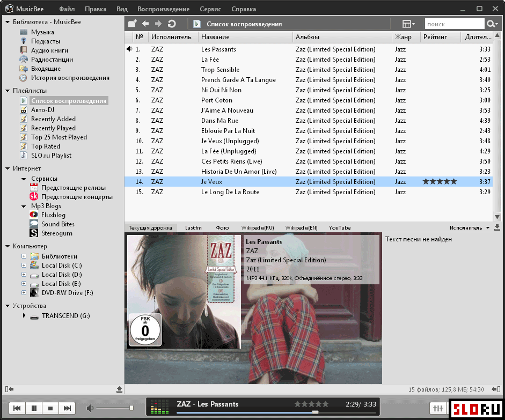Screen dimensions: 505x420
Task: Expand the DVD-RW Drive (F:) node
Action: [24, 292]
